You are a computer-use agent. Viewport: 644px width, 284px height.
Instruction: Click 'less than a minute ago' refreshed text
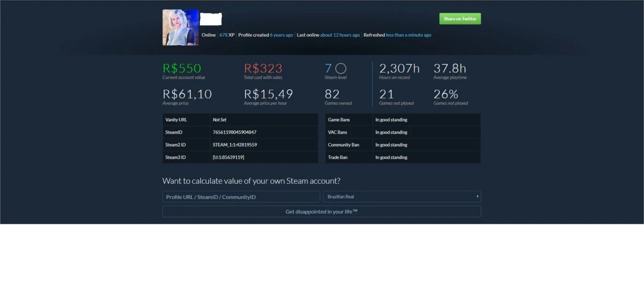[x=408, y=35]
